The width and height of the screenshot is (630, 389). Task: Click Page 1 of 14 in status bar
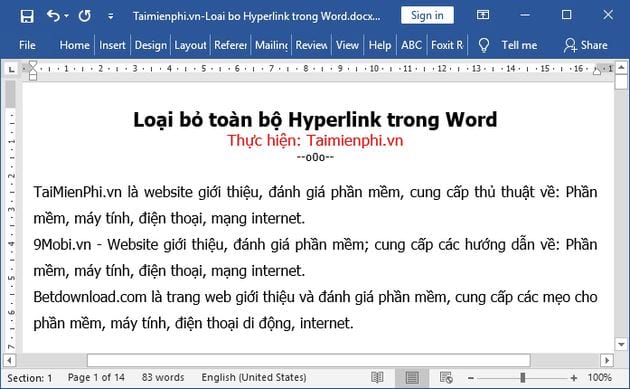click(x=96, y=378)
